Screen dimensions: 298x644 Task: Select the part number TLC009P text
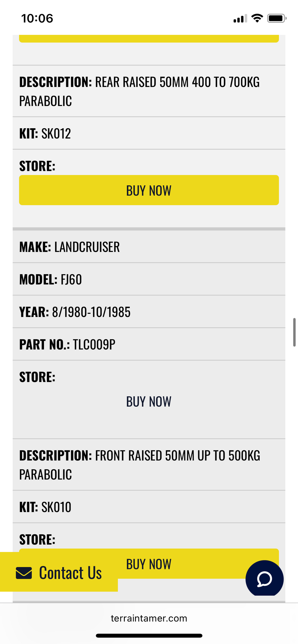point(94,345)
